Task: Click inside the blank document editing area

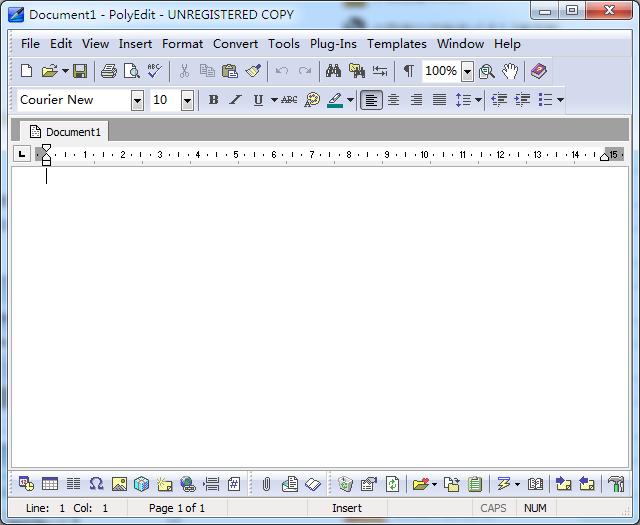Action: pos(320,317)
